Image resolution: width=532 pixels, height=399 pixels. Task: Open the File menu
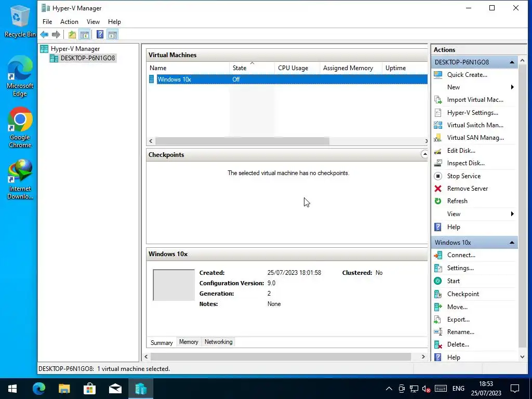pyautogui.click(x=47, y=22)
